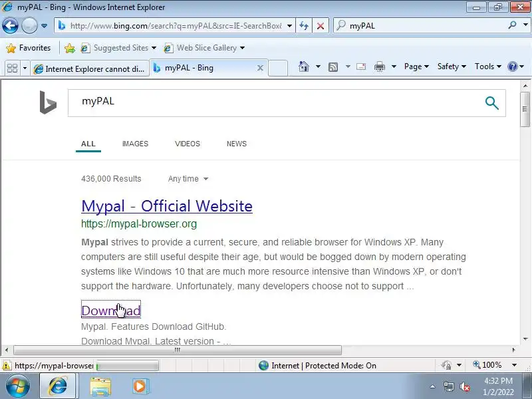Screen dimensions: 532x399
Task: Open 'Mypal - Official Website' result link
Action: (167, 206)
